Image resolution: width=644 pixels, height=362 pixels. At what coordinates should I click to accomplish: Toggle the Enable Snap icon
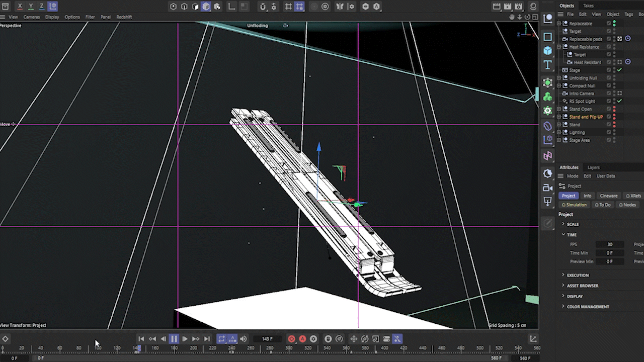click(263, 7)
